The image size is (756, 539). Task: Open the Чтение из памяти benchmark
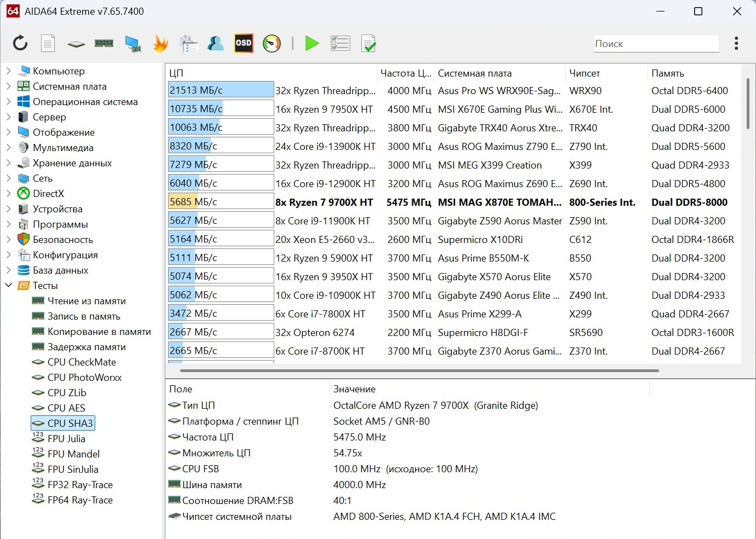[x=86, y=301]
